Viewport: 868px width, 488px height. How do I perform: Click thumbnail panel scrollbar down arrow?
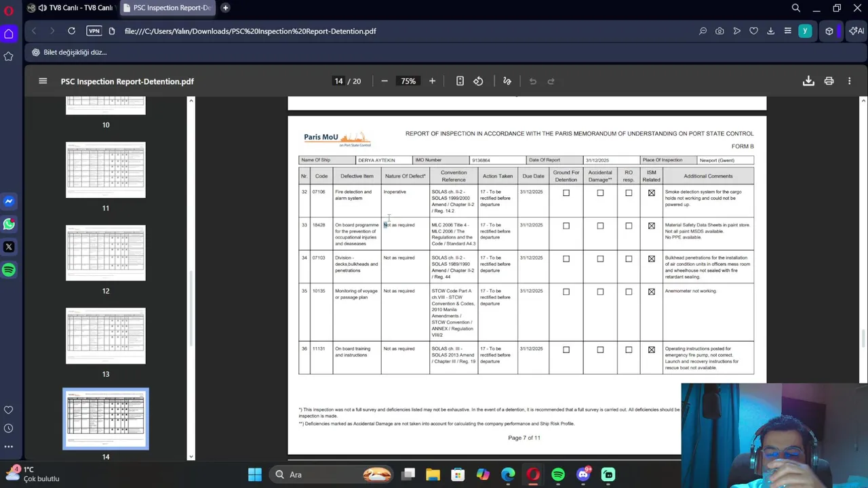tap(191, 457)
